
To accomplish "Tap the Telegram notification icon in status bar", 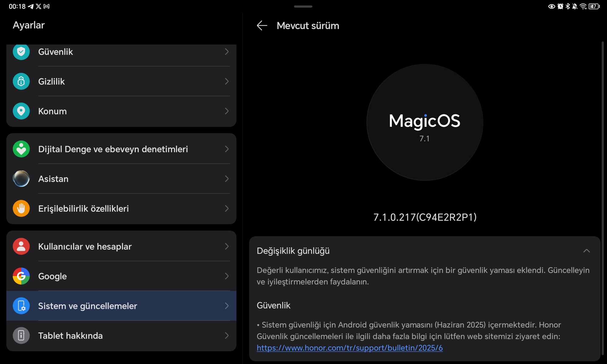I will [x=31, y=6].
